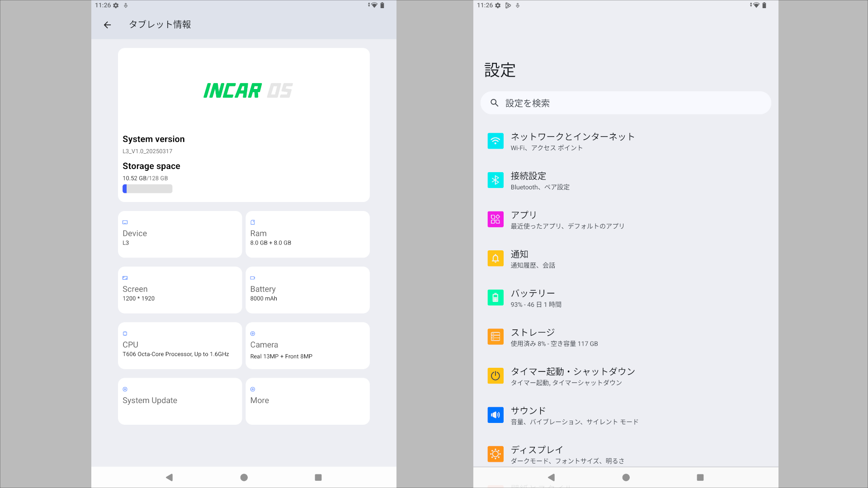Tap the green battery settings icon
This screenshot has height=488, width=868.
click(495, 298)
